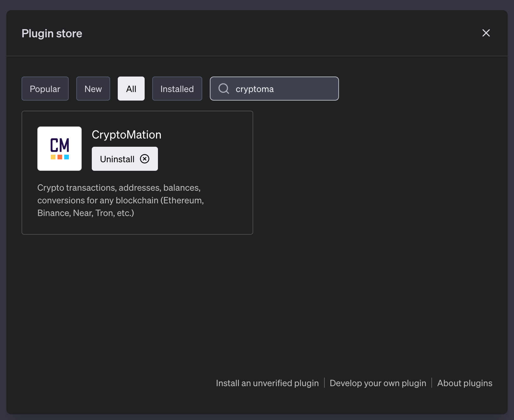Show the Installed plugins tab
The height and width of the screenshot is (420, 514).
177,89
